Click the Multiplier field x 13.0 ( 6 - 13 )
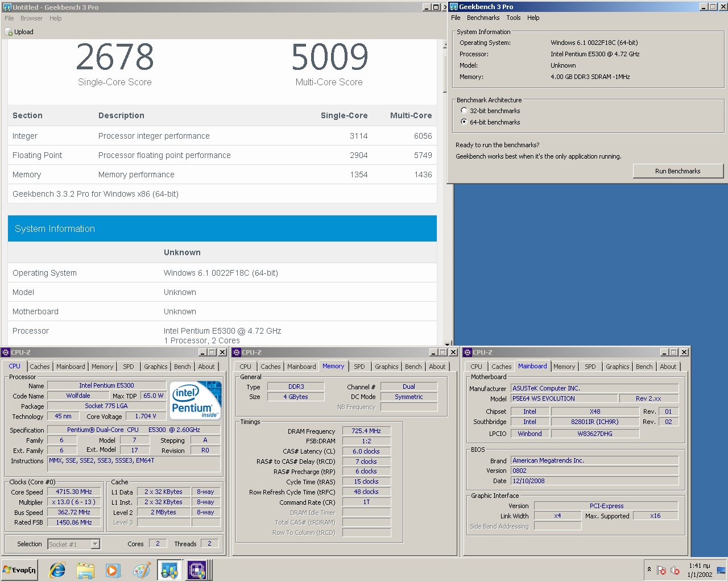 click(74, 502)
